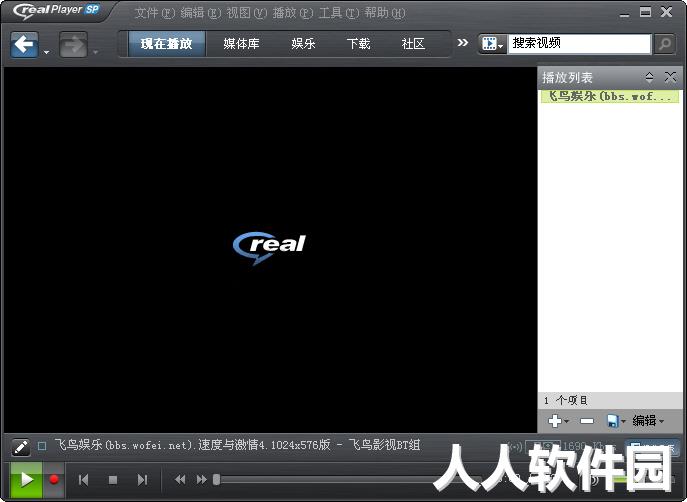Maximize the RealPlayer window

click(645, 12)
